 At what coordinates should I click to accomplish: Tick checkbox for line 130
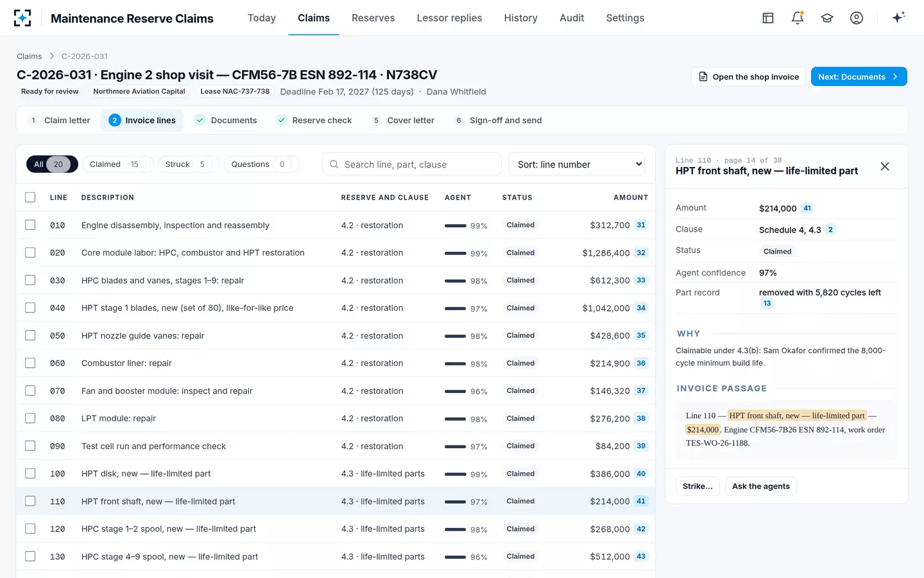[x=30, y=556]
